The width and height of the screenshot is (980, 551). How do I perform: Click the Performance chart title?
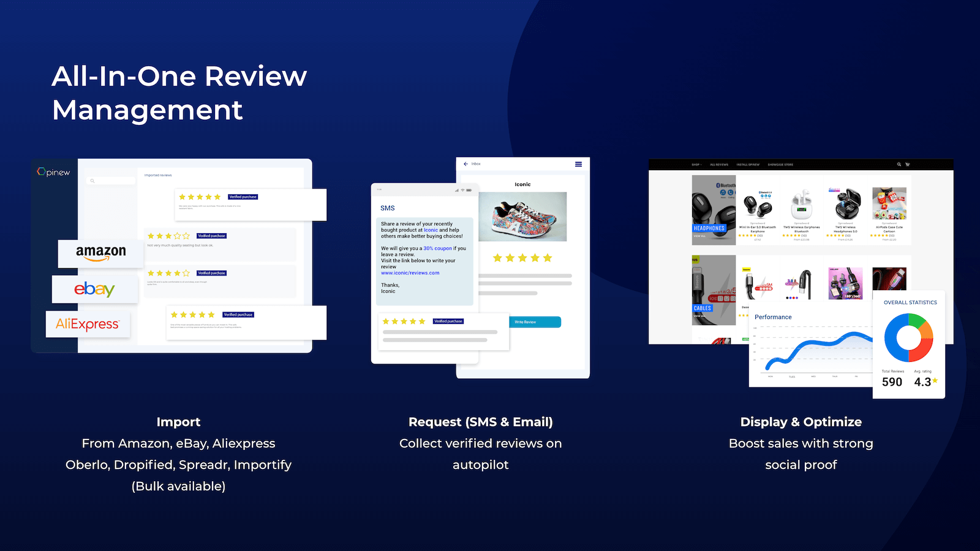coord(773,317)
